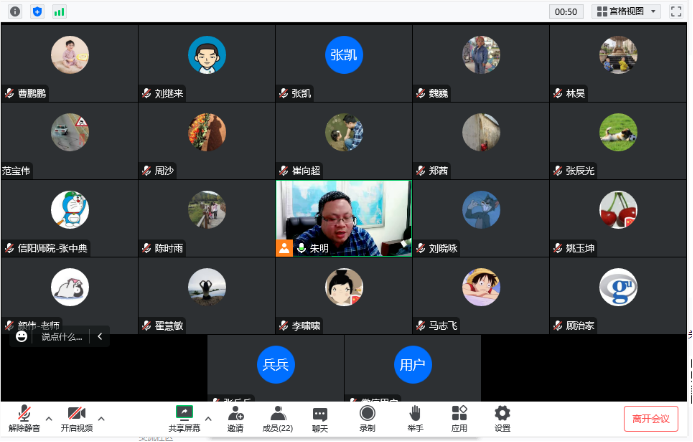The height and width of the screenshot is (442, 693).
Task: Click the red Leave Meeting (离开会议) button
Action: 651,418
